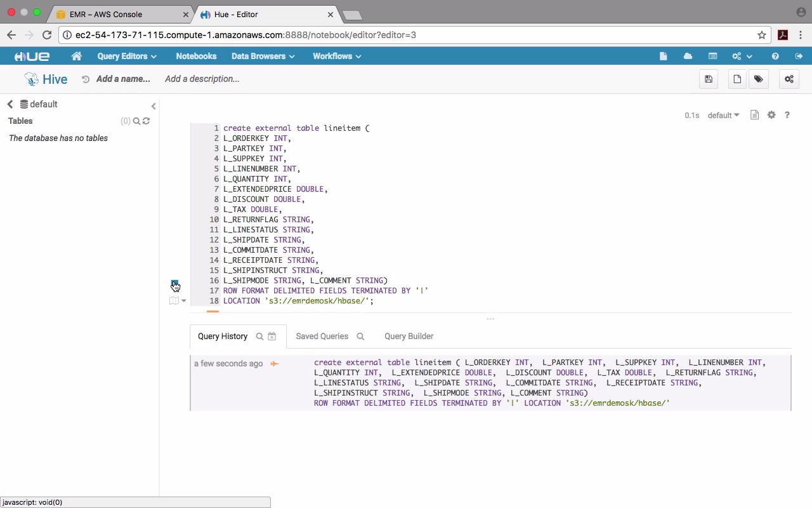812x508 pixels.
Task: Toggle the Query History calendar icon
Action: pyautogui.click(x=272, y=337)
